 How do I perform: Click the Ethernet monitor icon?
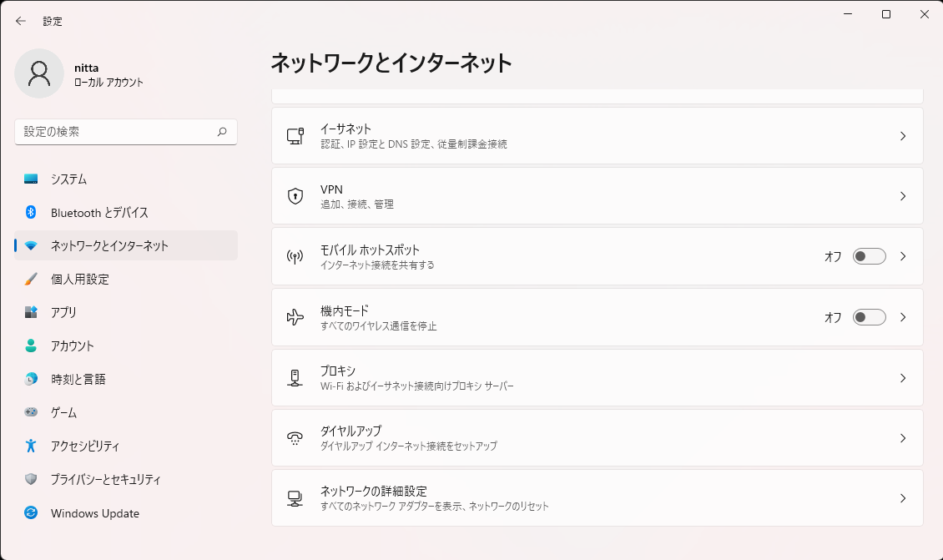(295, 136)
